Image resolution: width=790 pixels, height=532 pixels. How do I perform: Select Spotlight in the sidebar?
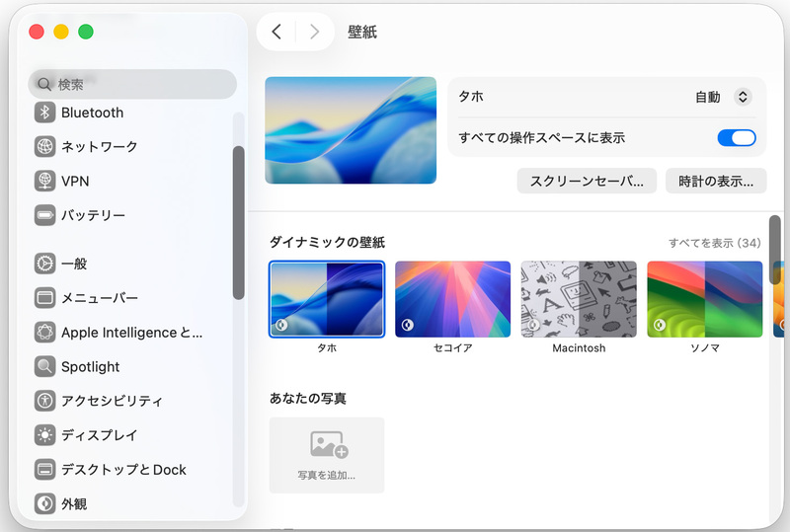coord(130,366)
